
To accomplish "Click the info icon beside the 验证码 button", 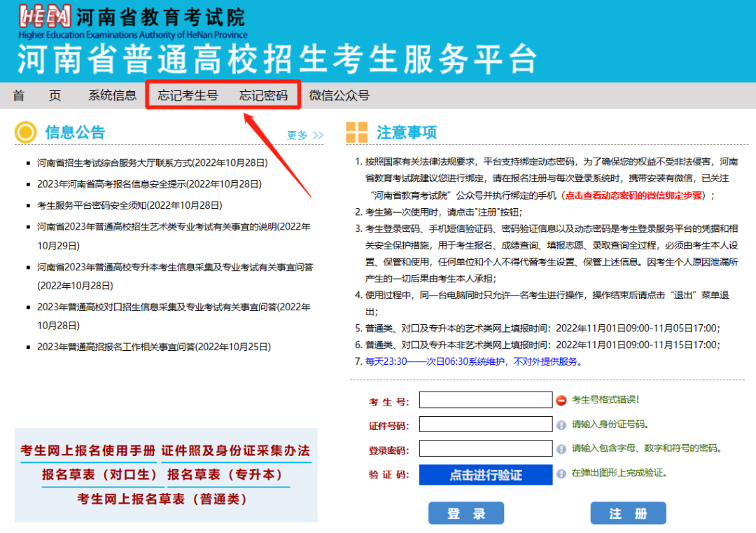I will coord(561,473).
